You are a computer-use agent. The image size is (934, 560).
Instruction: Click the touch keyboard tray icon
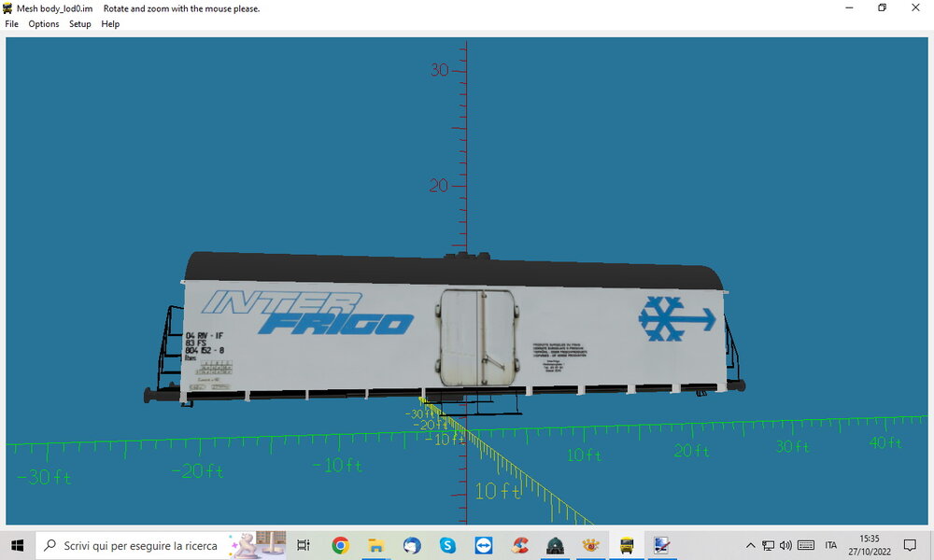pos(806,545)
